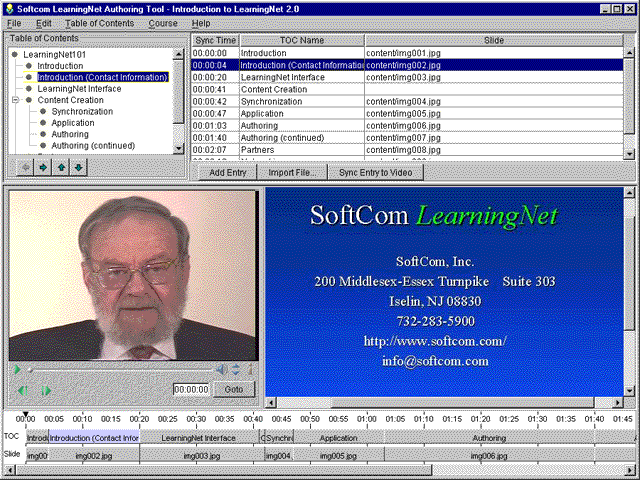
Task: Click the right arrow indent button under TOC
Action: point(43,167)
